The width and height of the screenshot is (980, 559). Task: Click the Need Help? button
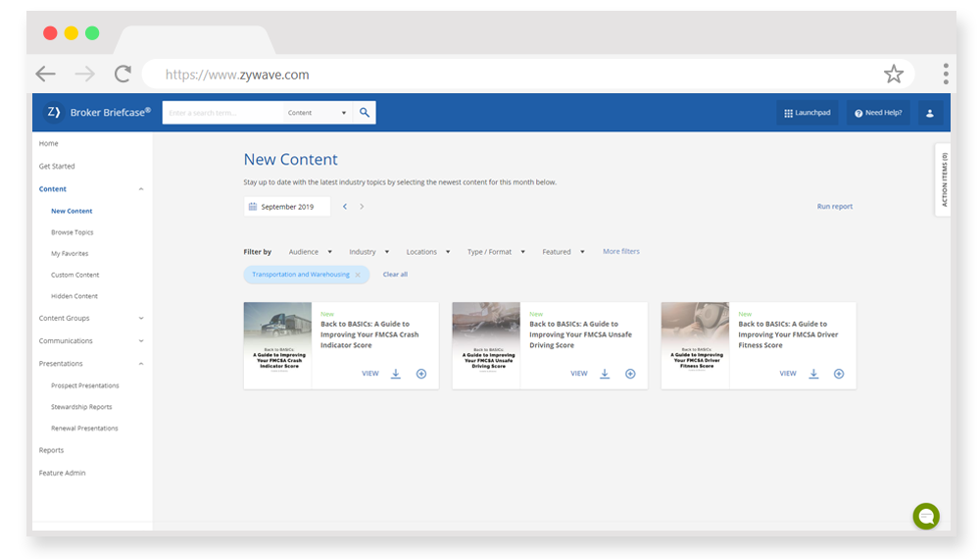point(878,113)
